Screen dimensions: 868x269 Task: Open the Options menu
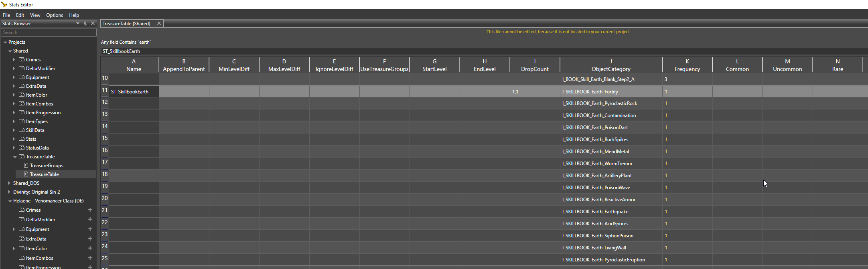pos(55,15)
